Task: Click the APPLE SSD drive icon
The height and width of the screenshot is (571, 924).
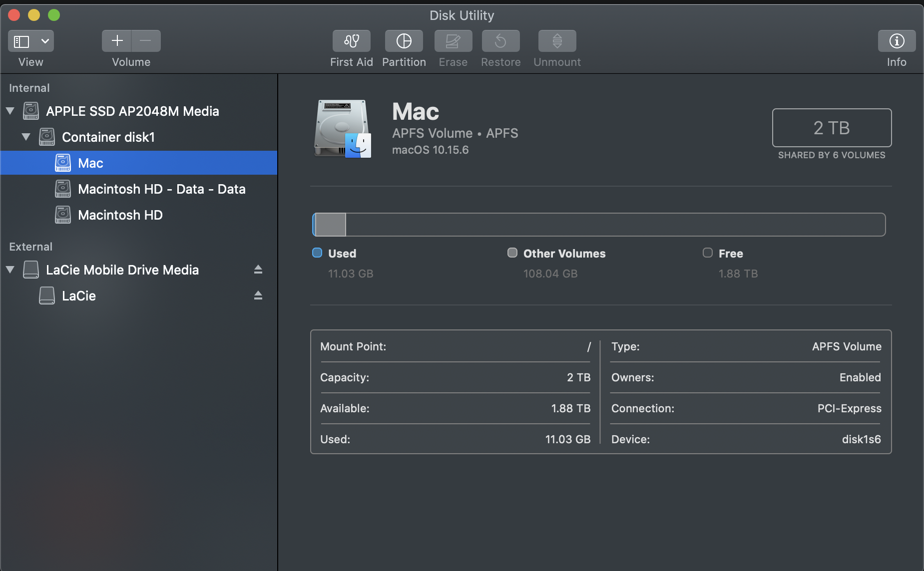Action: [x=31, y=111]
